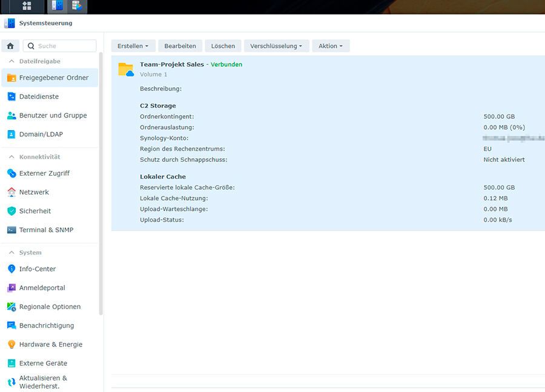
Task: Click the Bearbeiten button
Action: pos(180,46)
